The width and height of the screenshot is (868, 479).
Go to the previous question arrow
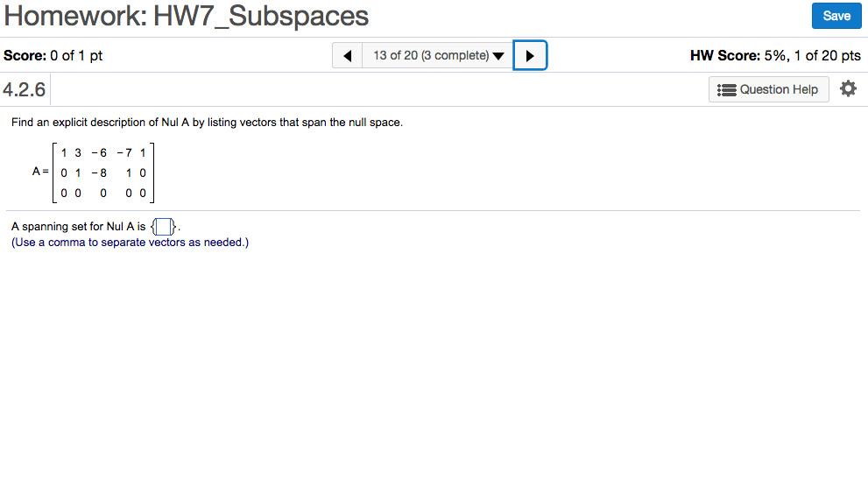(348, 56)
